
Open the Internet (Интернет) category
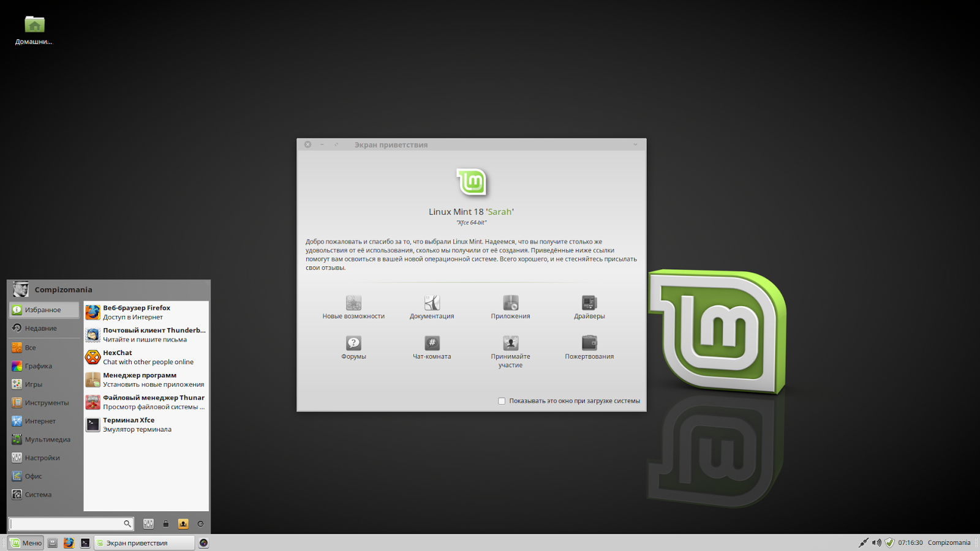(45, 421)
